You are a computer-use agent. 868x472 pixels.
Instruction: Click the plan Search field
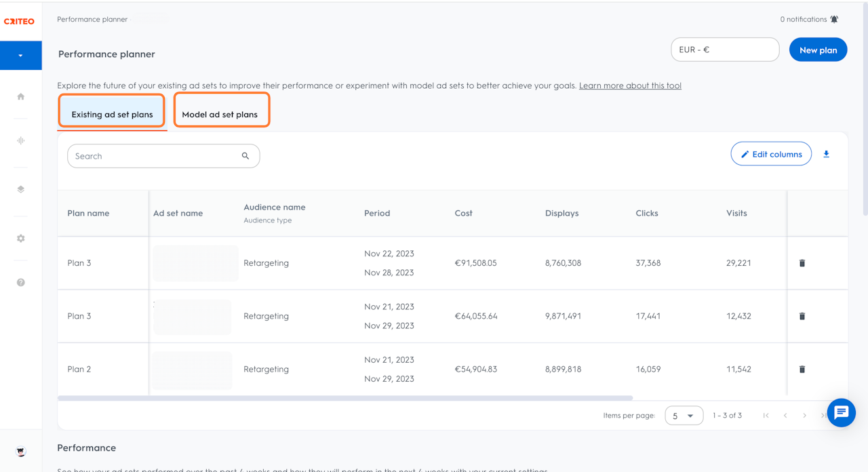point(157,156)
